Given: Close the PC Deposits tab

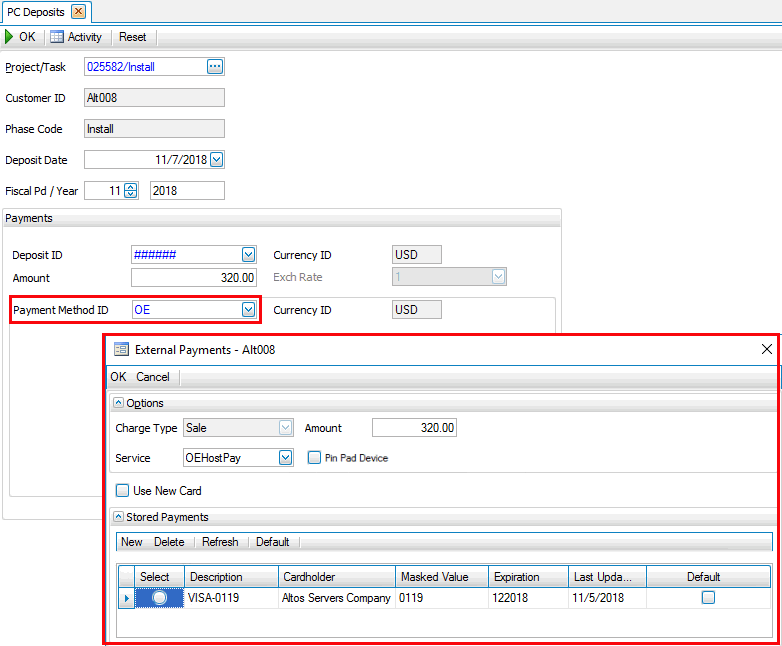Looking at the screenshot, I should [x=78, y=12].
